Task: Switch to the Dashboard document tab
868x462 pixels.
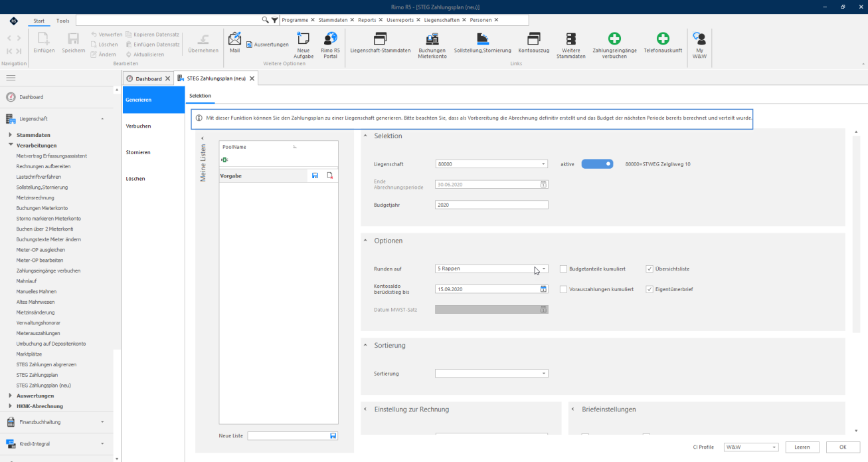Action: click(x=148, y=78)
